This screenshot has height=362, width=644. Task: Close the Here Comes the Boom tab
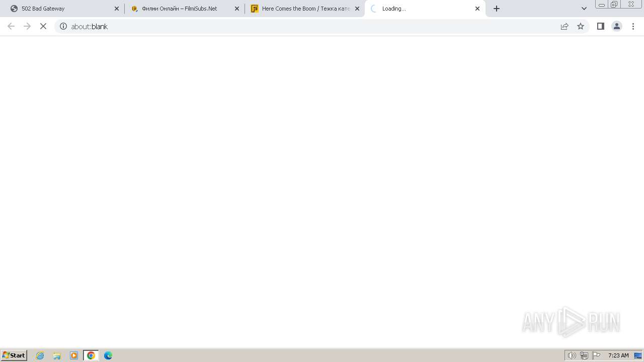click(357, 9)
